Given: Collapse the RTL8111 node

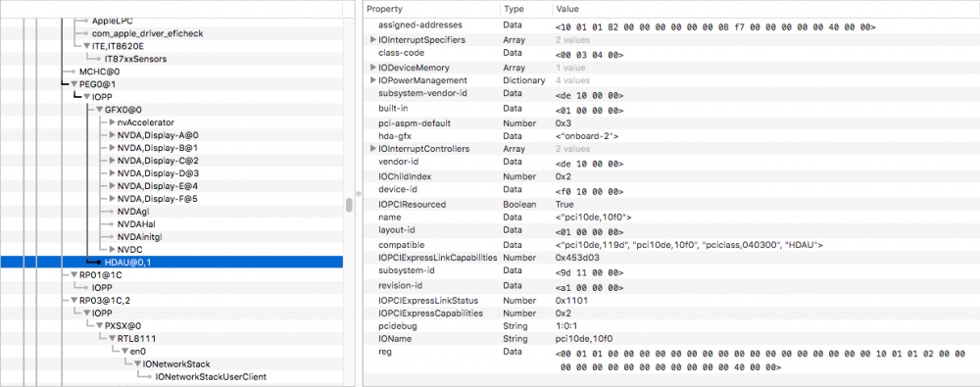Looking at the screenshot, I should pyautogui.click(x=113, y=338).
